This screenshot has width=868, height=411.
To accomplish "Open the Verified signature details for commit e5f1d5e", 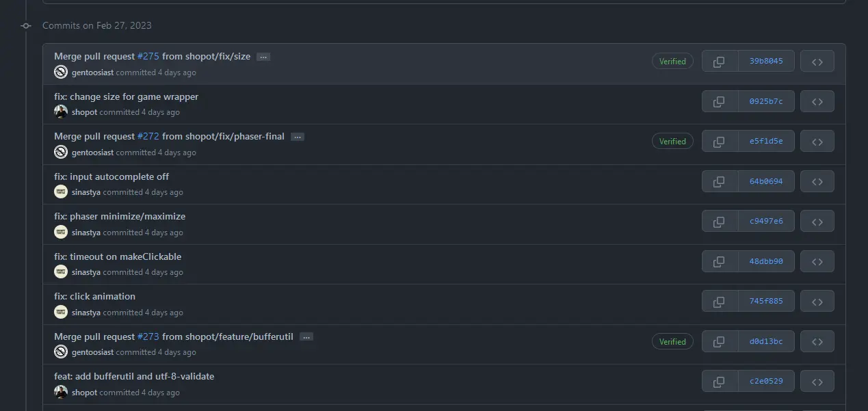I will pos(672,141).
